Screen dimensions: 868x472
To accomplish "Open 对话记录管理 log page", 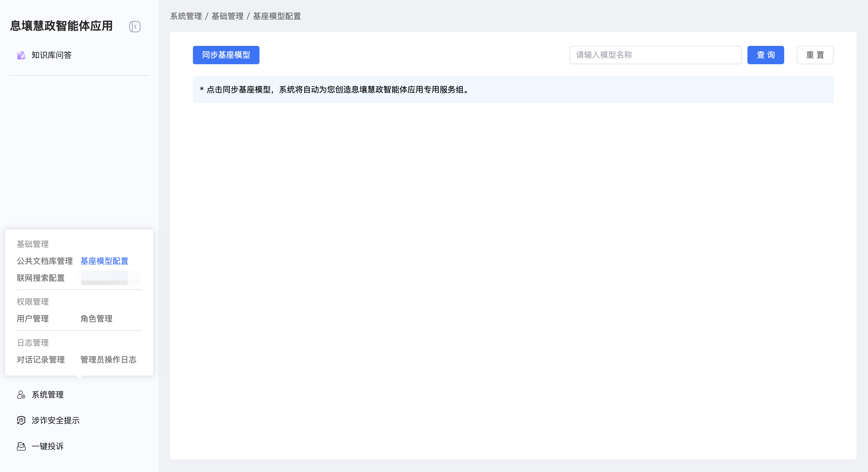I will point(41,360).
